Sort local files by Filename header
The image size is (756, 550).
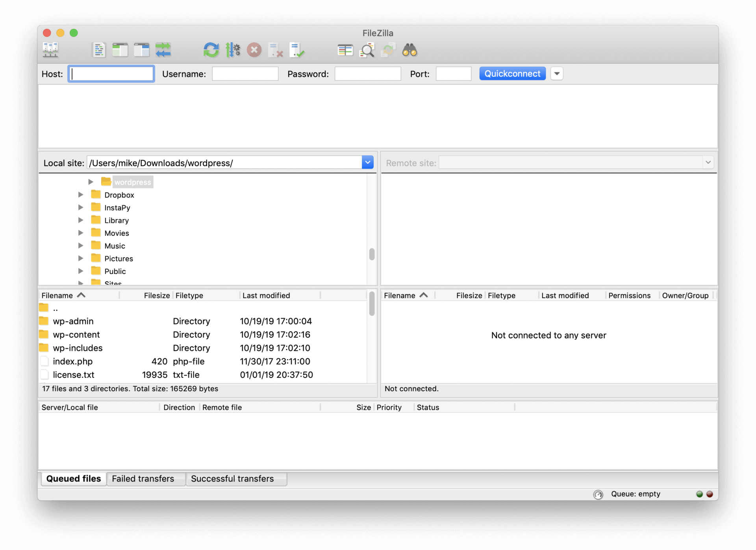click(x=79, y=295)
